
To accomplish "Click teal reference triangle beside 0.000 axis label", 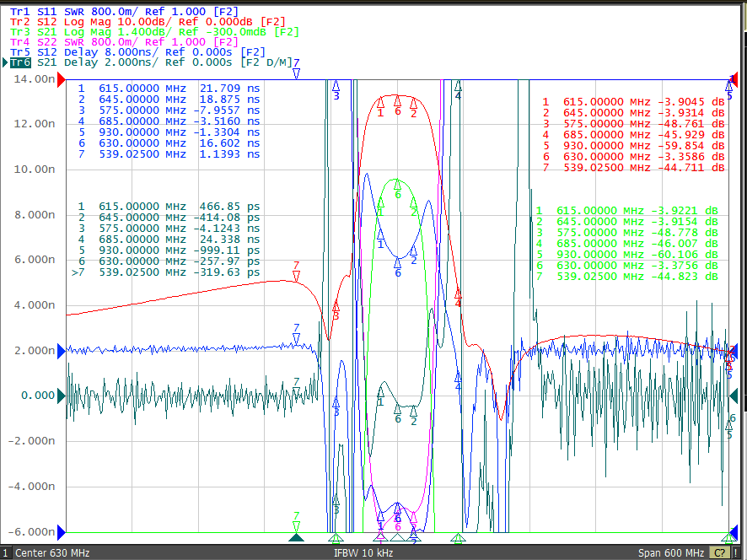I will (62, 396).
